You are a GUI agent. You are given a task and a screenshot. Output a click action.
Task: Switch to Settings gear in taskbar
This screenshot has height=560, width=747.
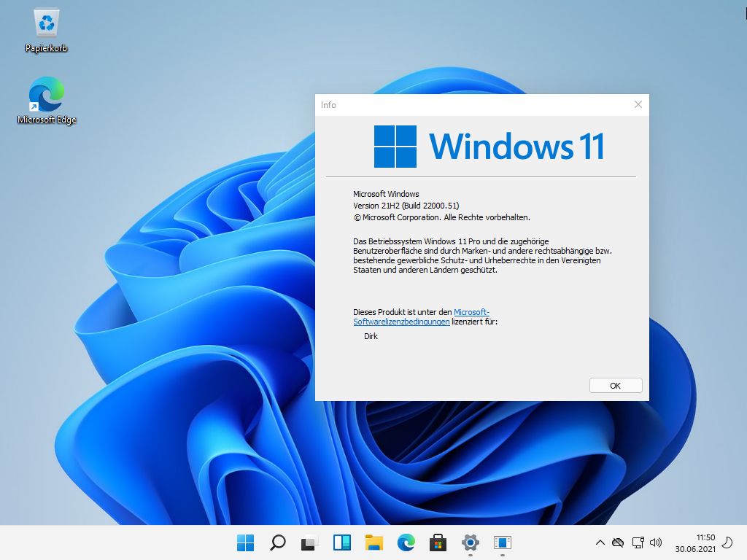[471, 542]
